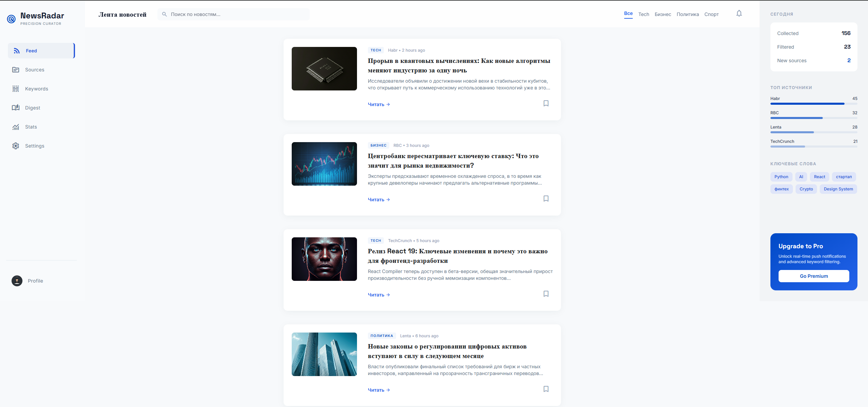This screenshot has width=868, height=407.
Task: Bookmark the quantum computing article
Action: point(546,103)
